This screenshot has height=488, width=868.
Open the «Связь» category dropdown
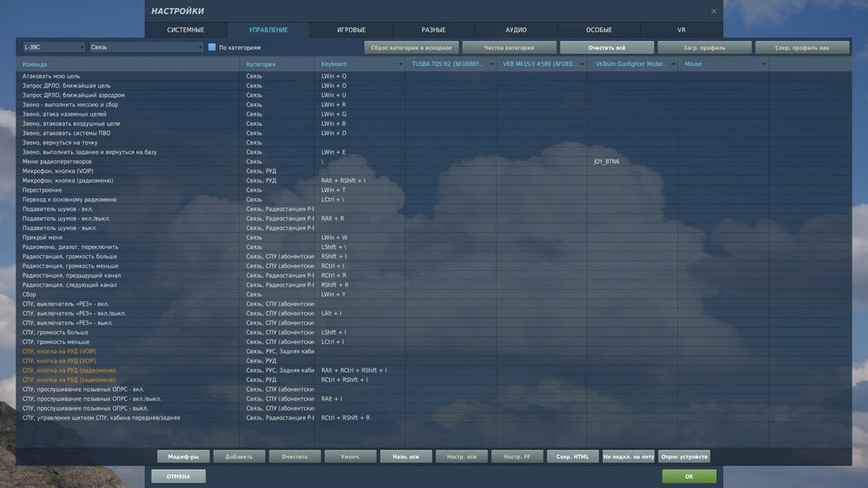(x=146, y=47)
